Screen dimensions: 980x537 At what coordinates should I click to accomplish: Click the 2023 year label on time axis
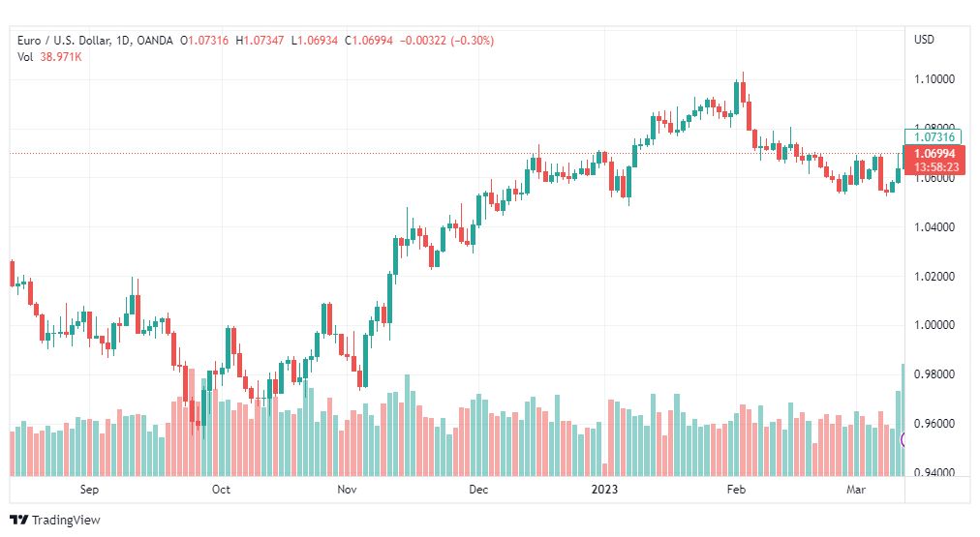point(604,489)
